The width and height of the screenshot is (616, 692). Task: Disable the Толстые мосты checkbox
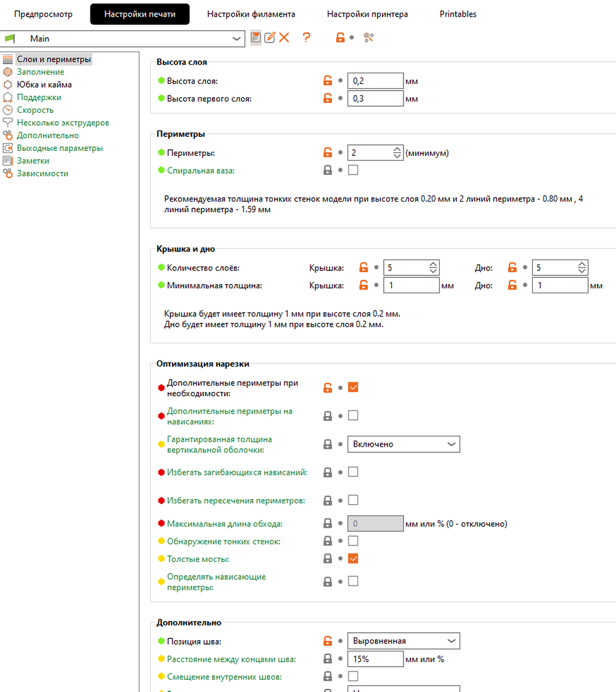coord(353,559)
